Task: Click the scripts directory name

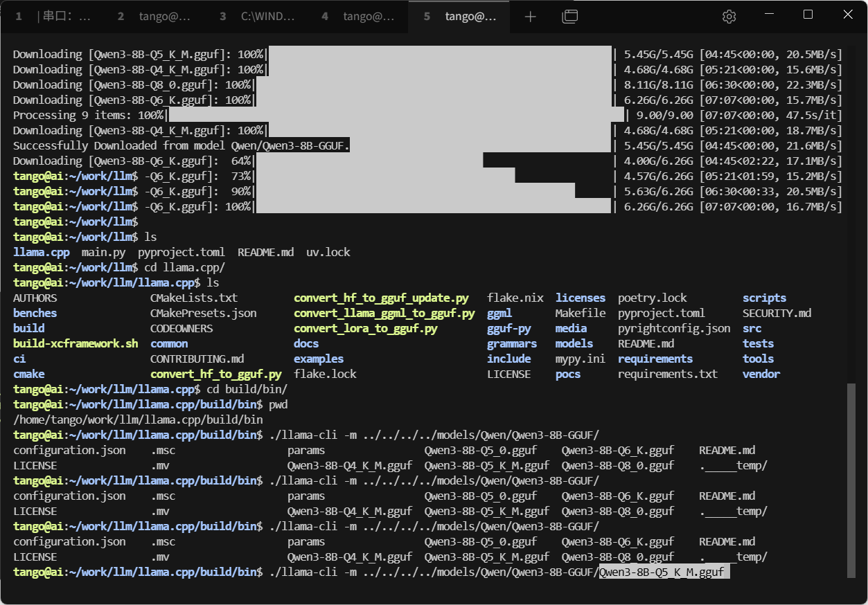Action: point(764,298)
